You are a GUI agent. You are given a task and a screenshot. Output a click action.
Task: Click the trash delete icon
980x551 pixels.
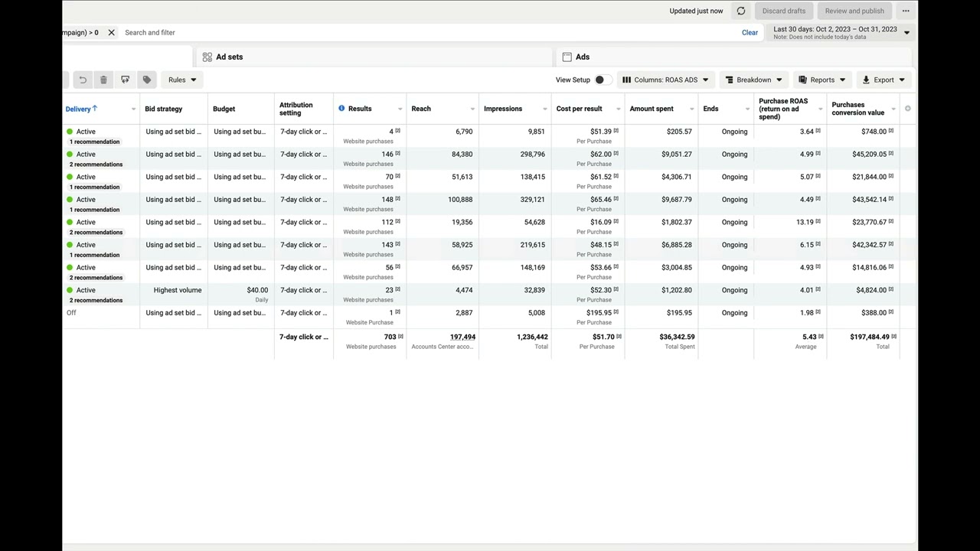103,80
